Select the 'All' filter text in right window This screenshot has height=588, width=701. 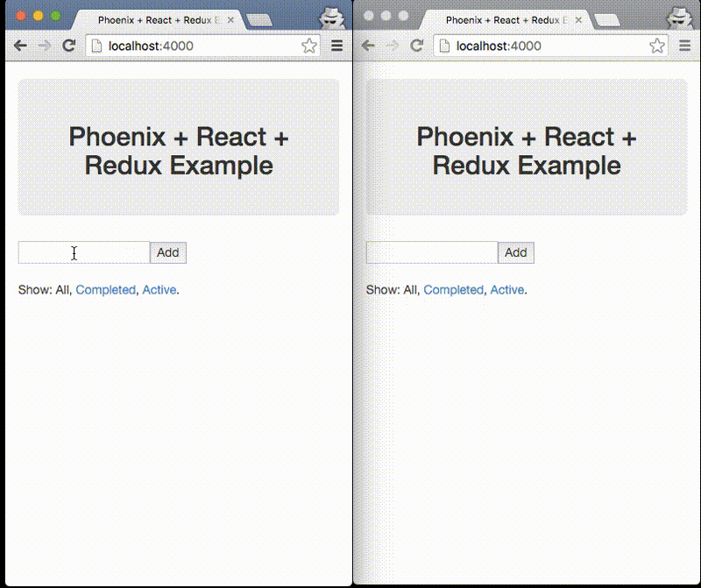point(409,290)
